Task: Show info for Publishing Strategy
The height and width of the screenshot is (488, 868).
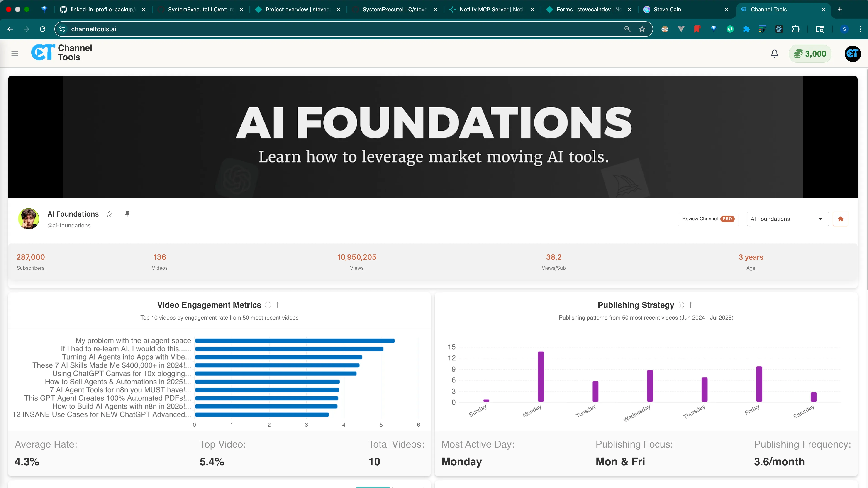Action: tap(681, 305)
